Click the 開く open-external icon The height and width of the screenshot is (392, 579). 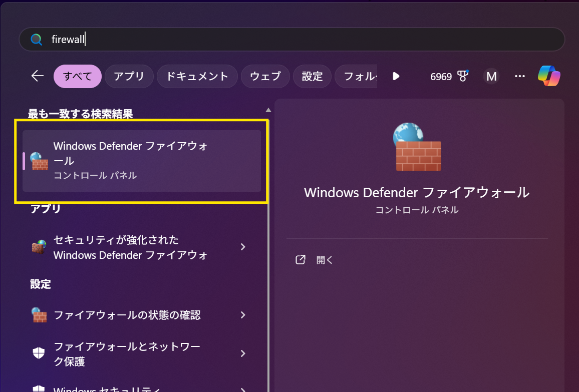[x=301, y=260]
